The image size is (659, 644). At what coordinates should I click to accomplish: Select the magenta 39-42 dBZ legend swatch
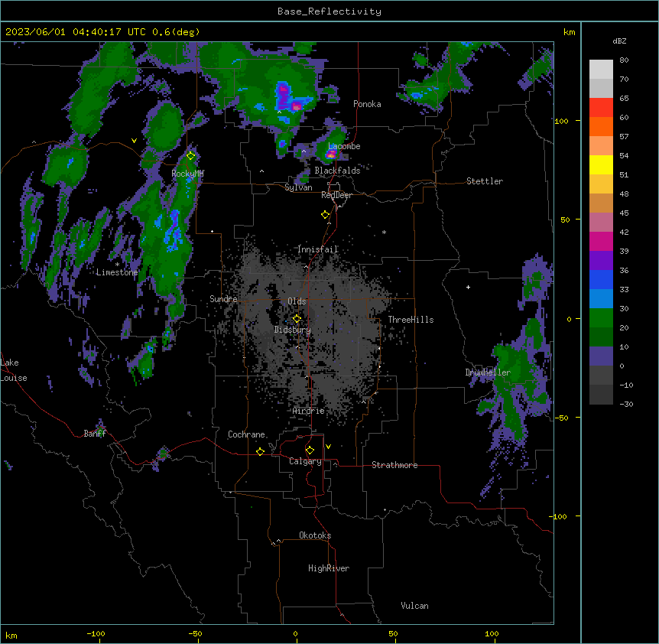[601, 241]
